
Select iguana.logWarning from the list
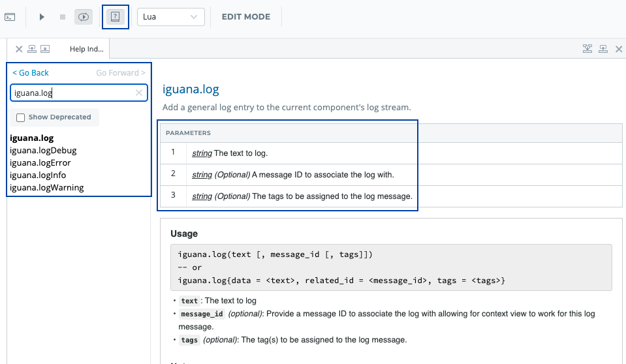[x=46, y=188]
